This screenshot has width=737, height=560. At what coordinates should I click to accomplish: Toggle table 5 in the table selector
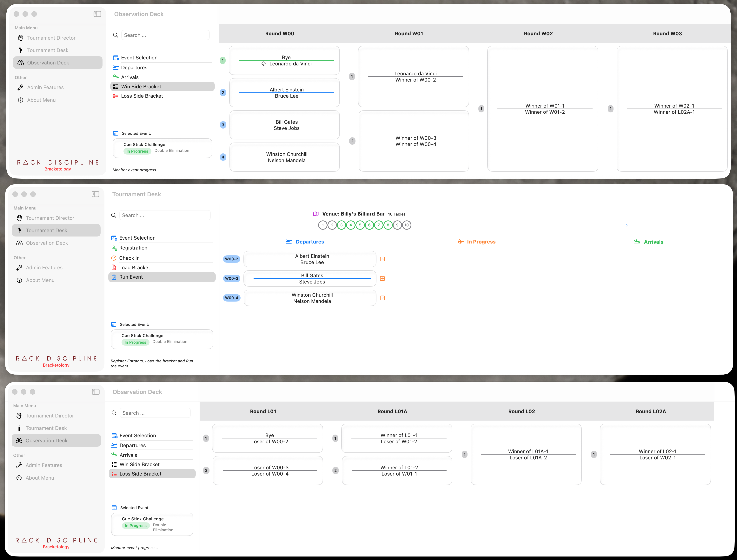[360, 225]
